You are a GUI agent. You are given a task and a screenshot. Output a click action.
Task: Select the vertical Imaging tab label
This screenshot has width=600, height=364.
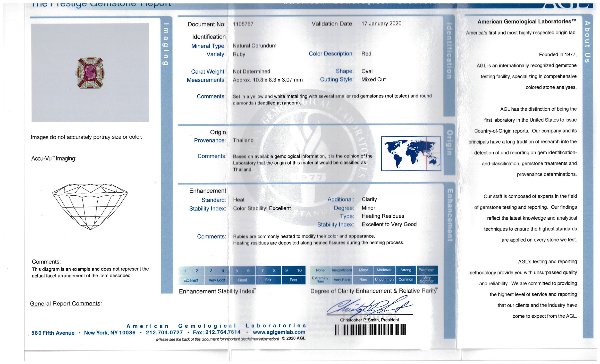point(166,44)
